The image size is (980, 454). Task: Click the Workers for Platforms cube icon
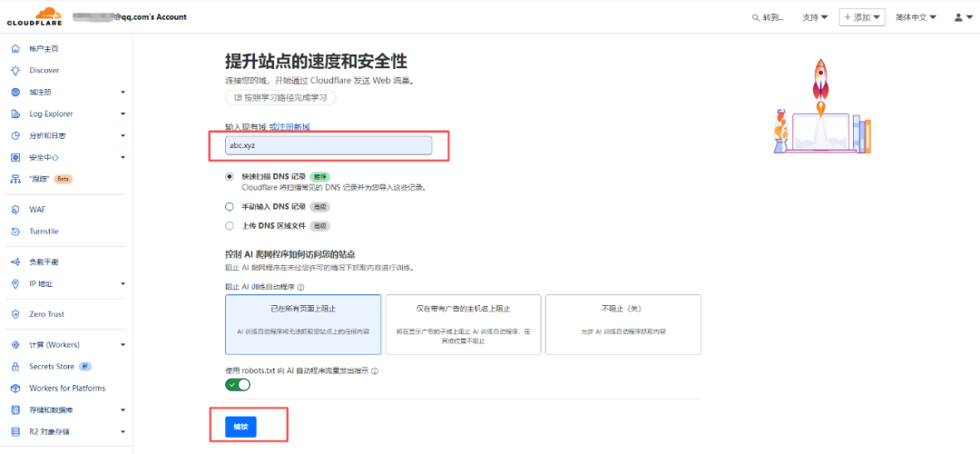coord(15,389)
